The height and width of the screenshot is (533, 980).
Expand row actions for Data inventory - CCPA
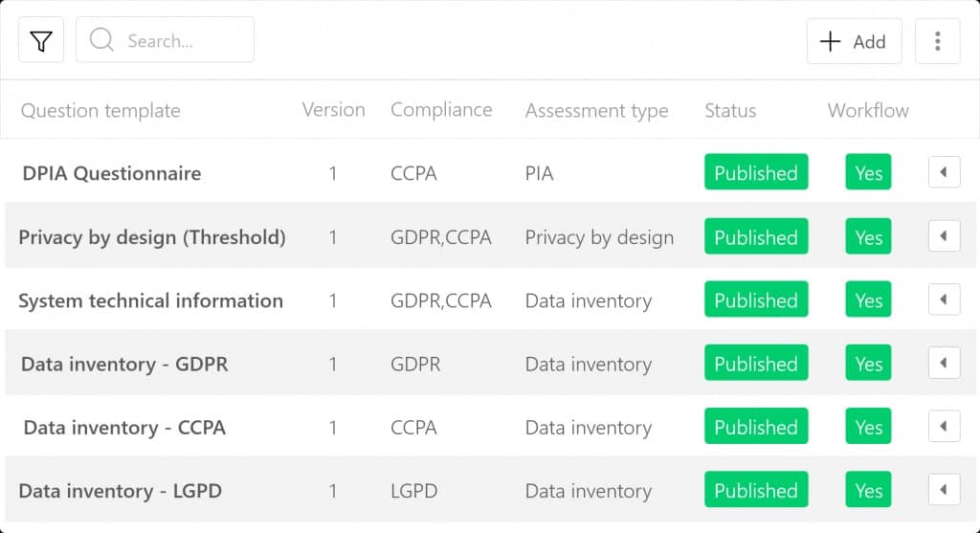(x=944, y=426)
